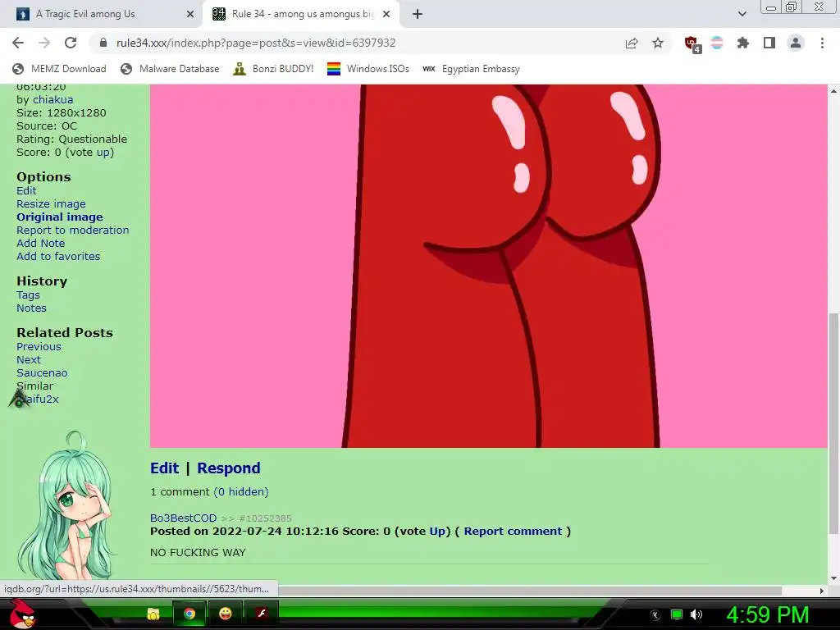This screenshot has height=630, width=840.
Task: Open the browser side panel
Action: (769, 43)
